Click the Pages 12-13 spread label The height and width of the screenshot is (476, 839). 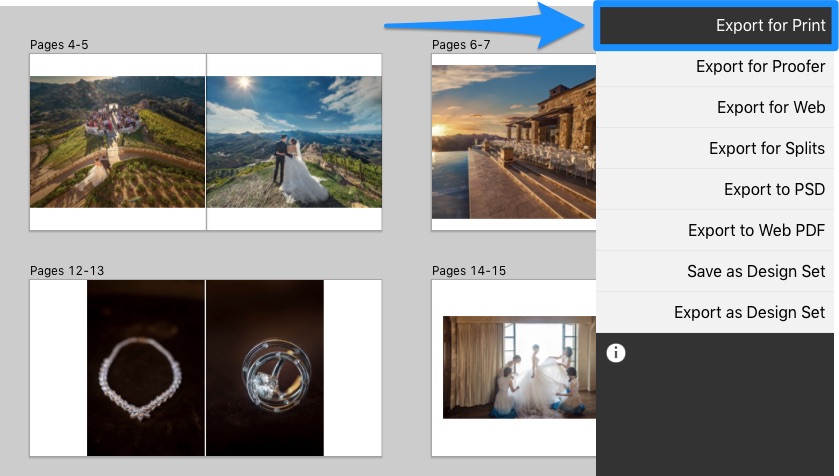click(67, 271)
